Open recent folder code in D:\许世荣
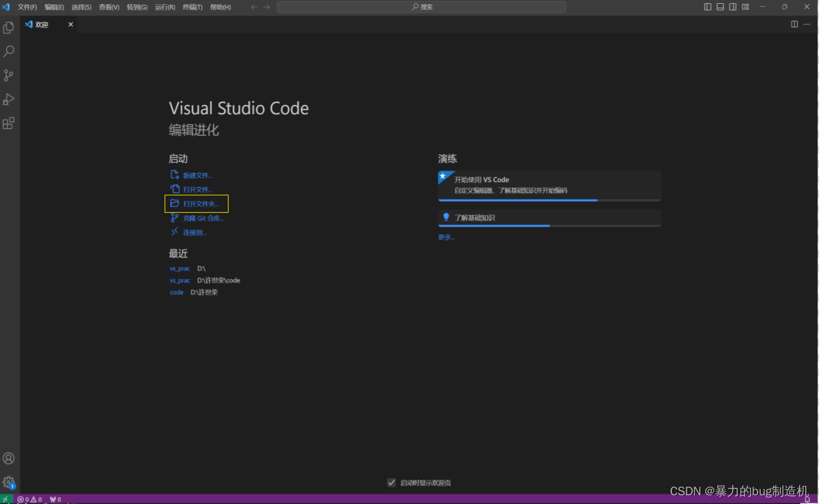The image size is (819, 504). coord(177,292)
